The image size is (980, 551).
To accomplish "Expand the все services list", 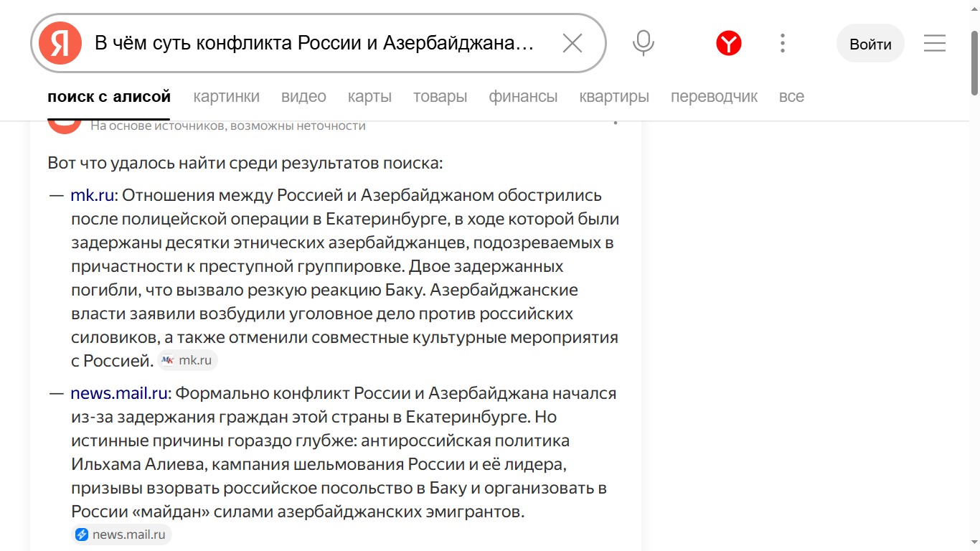I will tap(791, 96).
